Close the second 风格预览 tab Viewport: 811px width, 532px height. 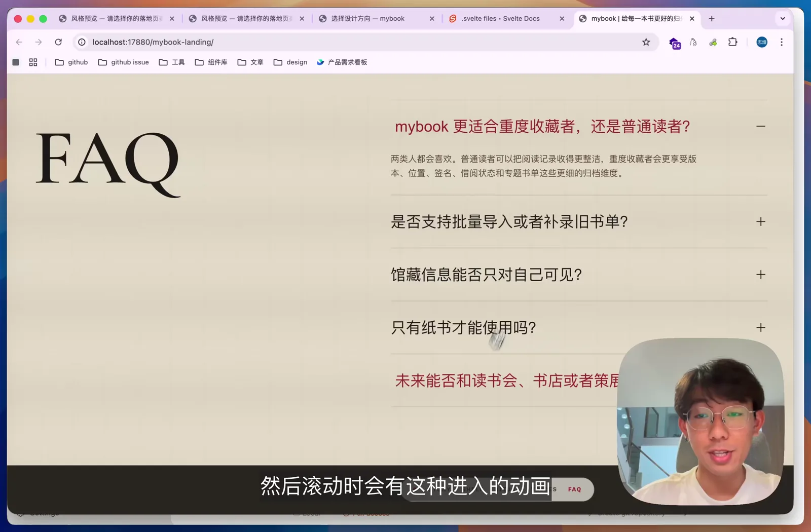302,19
